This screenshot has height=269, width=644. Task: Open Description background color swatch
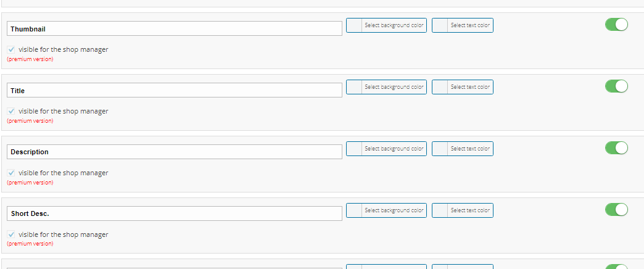pos(354,148)
